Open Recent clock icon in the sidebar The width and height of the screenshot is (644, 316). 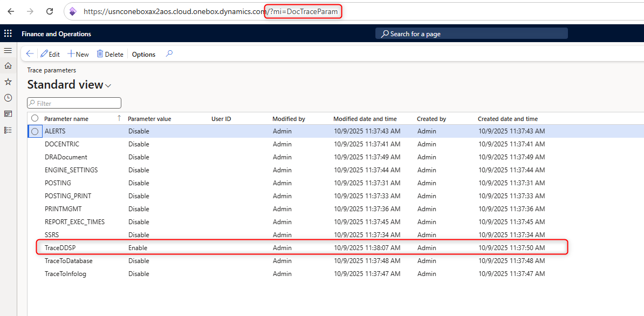click(x=8, y=98)
